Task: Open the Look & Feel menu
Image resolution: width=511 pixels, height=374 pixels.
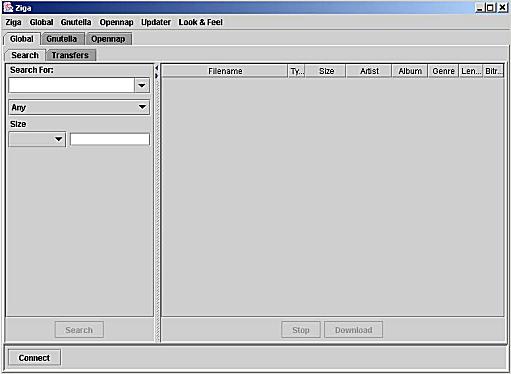Action: pyautogui.click(x=200, y=22)
